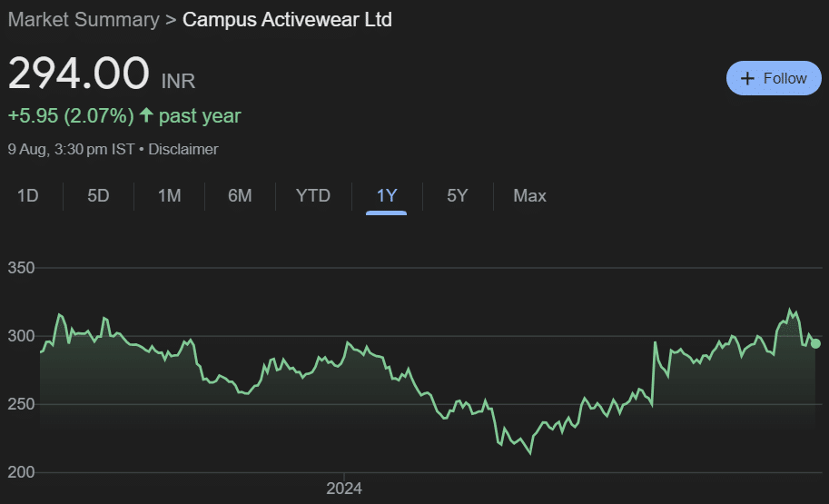Click the INR currency label
The height and width of the screenshot is (504, 829).
coord(178,82)
